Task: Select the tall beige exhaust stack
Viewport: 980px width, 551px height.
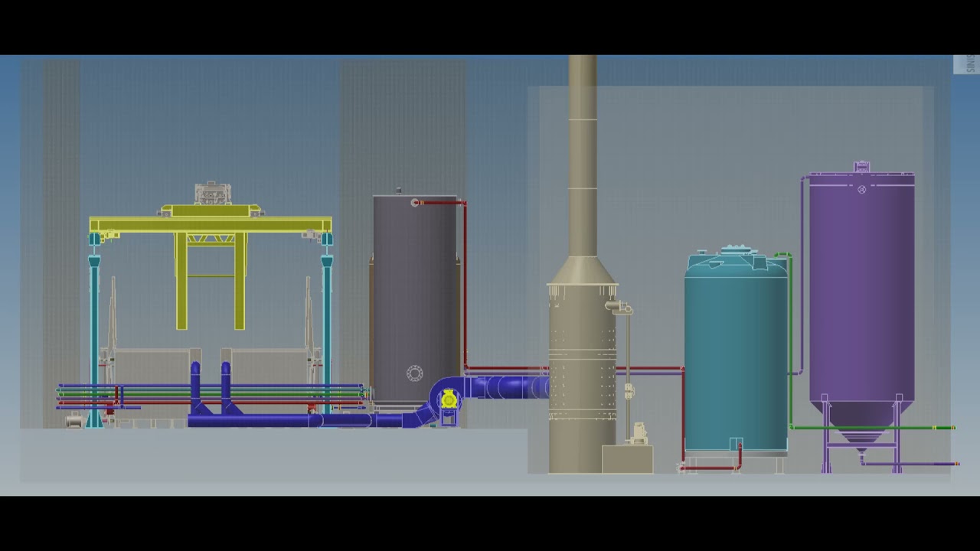Action: pyautogui.click(x=583, y=155)
